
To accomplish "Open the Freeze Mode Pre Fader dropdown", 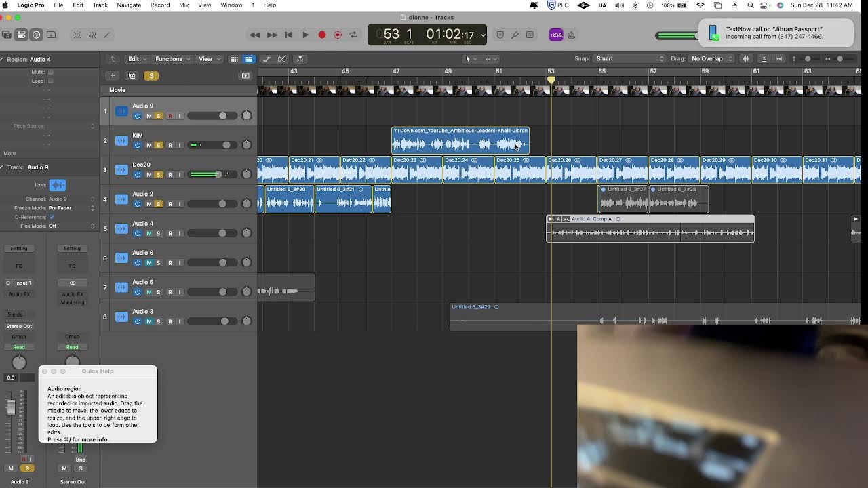I will click(x=71, y=208).
